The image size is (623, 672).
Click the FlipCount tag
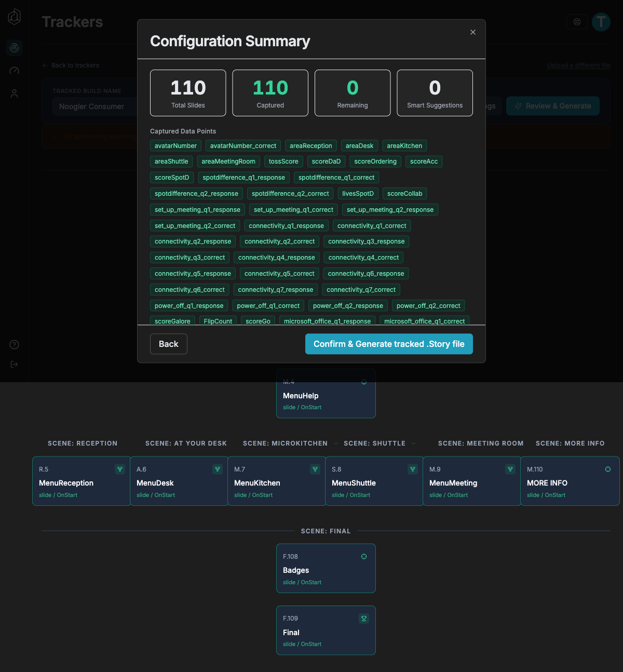point(218,321)
